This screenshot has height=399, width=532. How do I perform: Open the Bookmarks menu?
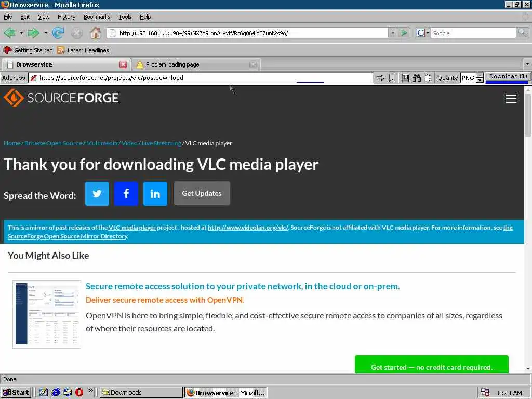coord(97,17)
